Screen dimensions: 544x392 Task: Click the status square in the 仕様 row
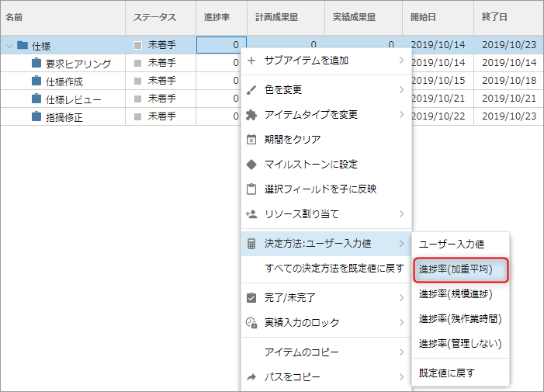pos(137,45)
